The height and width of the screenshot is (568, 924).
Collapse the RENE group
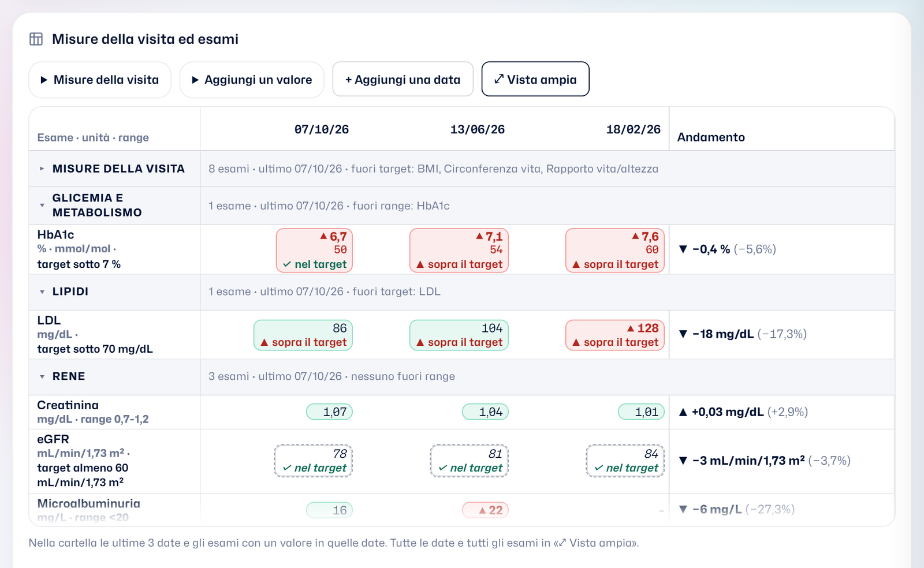pyautogui.click(x=42, y=376)
